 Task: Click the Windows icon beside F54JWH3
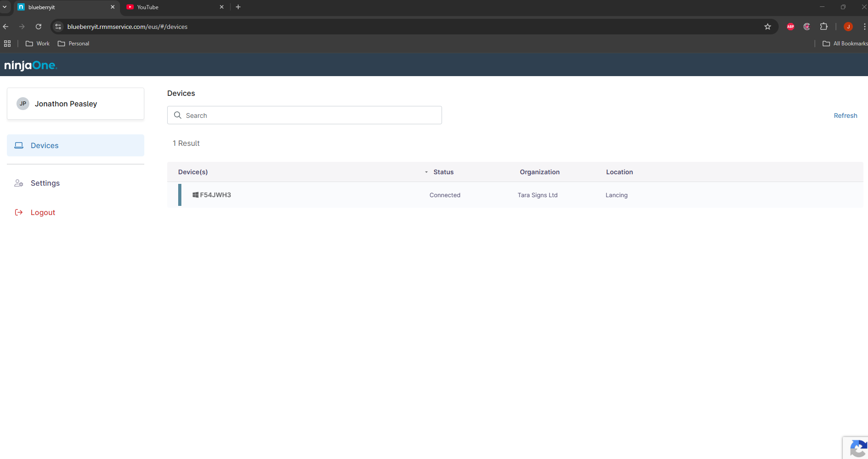(x=195, y=195)
